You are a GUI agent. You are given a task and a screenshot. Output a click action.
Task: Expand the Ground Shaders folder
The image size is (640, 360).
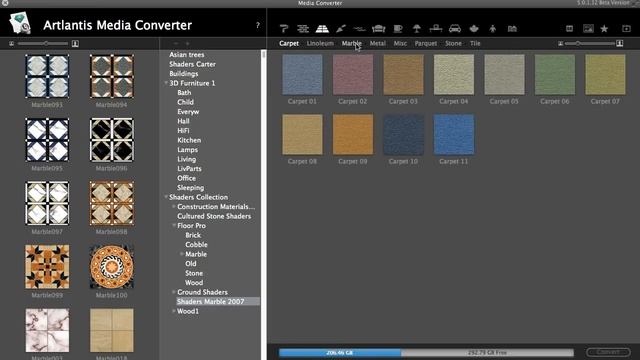coord(174,292)
